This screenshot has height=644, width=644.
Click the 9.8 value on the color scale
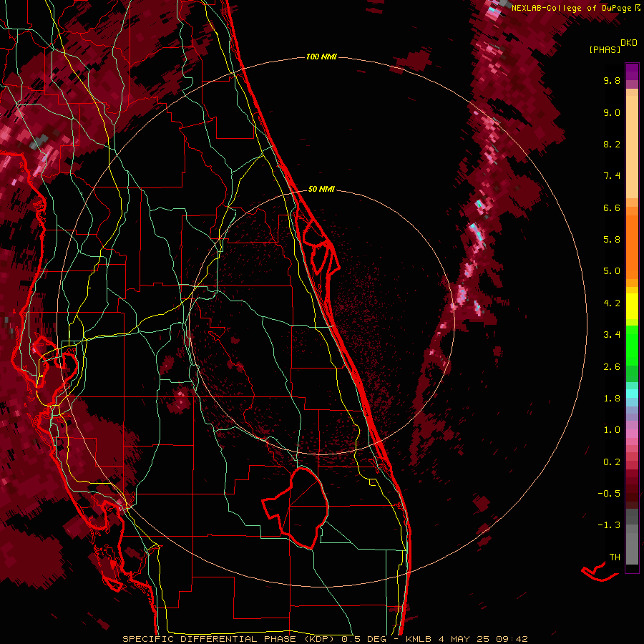coord(612,80)
